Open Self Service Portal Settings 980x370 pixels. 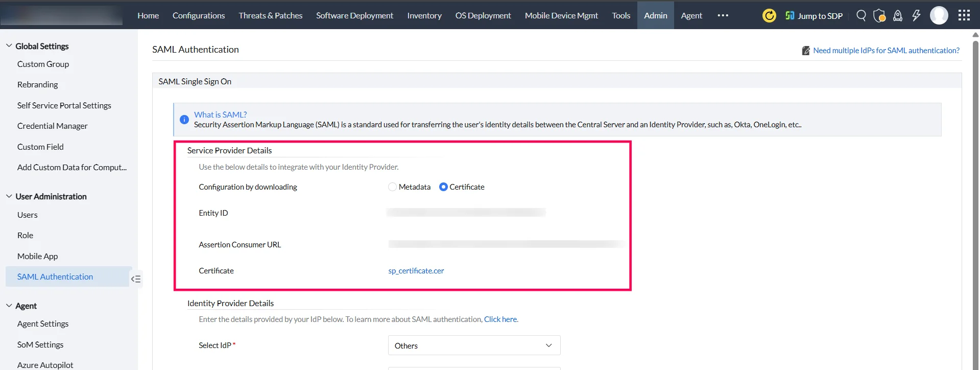64,105
